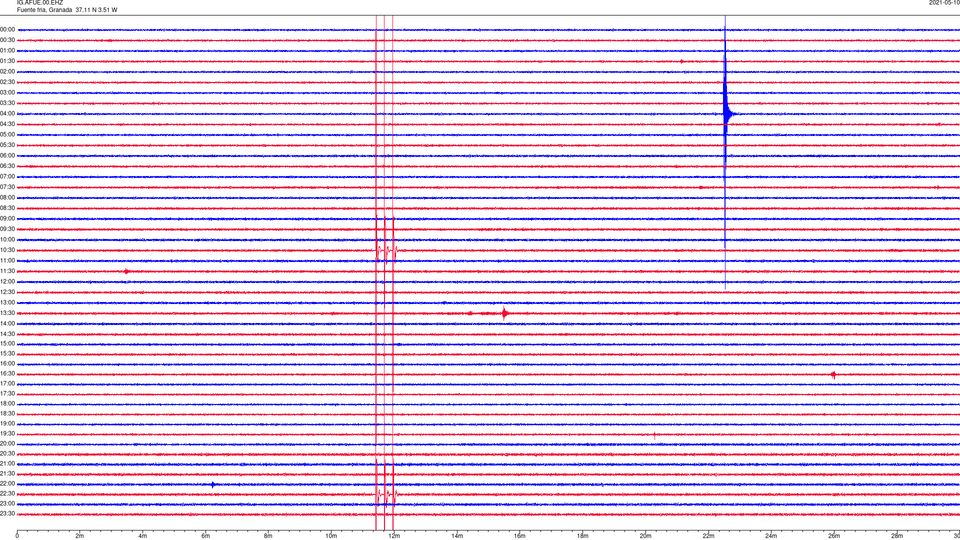Click the calibration pulses on 10:30 trace

[386, 250]
